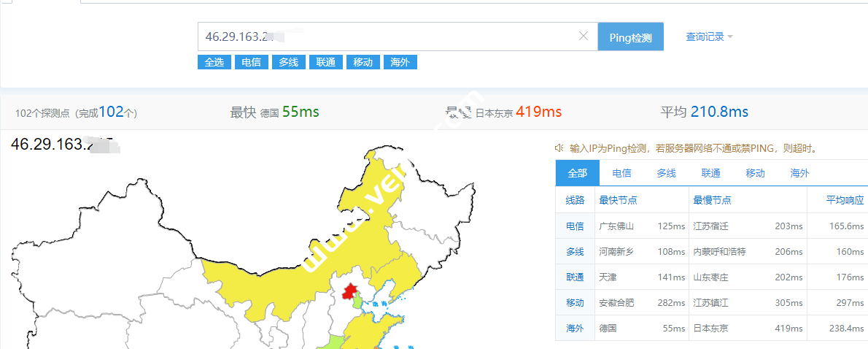868x349 pixels.
Task: Click the 山东枣庄 slowest node cell
Action: [710, 277]
